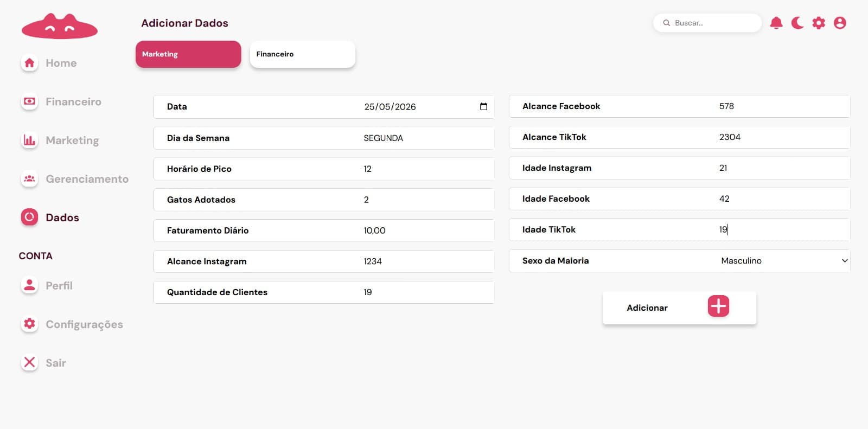868x429 pixels.
Task: Open Dados sidebar menu item
Action: (x=62, y=217)
